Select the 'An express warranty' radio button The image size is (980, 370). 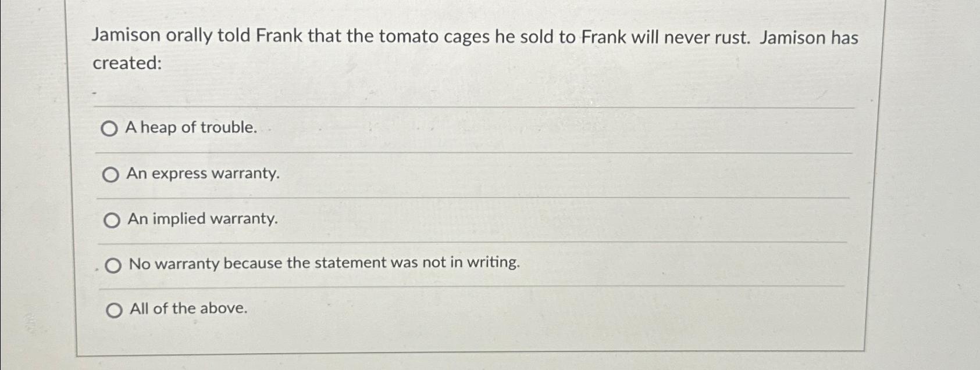click(111, 174)
